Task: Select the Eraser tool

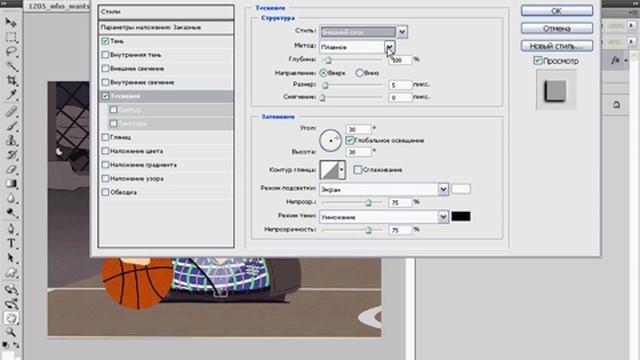Action: point(11,169)
